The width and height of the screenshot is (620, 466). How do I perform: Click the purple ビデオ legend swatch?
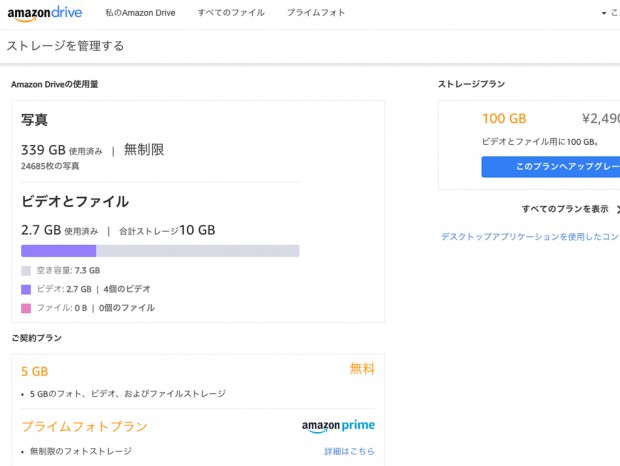26,289
